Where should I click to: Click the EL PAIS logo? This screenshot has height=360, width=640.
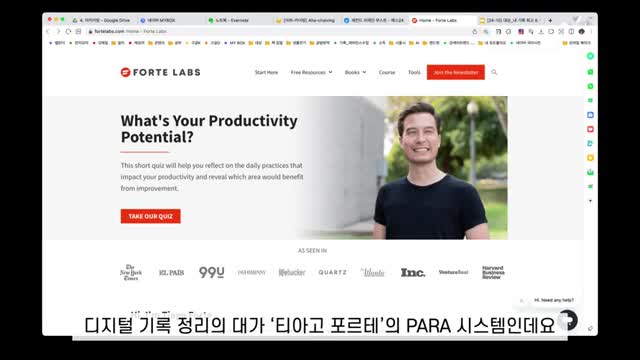click(171, 272)
